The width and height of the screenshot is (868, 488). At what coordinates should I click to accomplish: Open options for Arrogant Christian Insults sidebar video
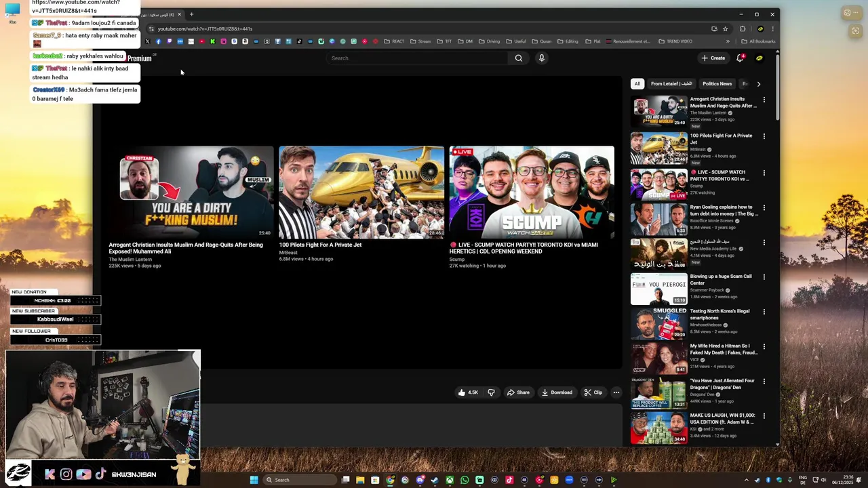point(764,100)
